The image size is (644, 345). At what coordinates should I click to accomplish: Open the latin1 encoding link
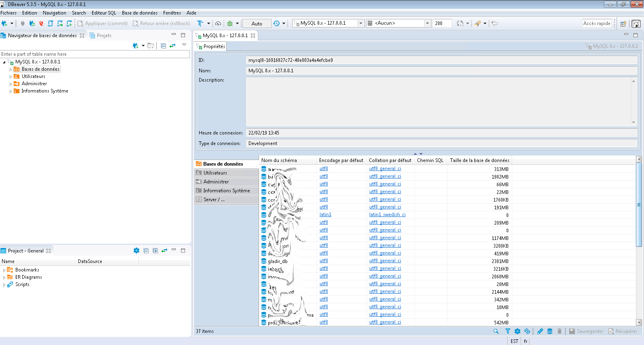325,215
